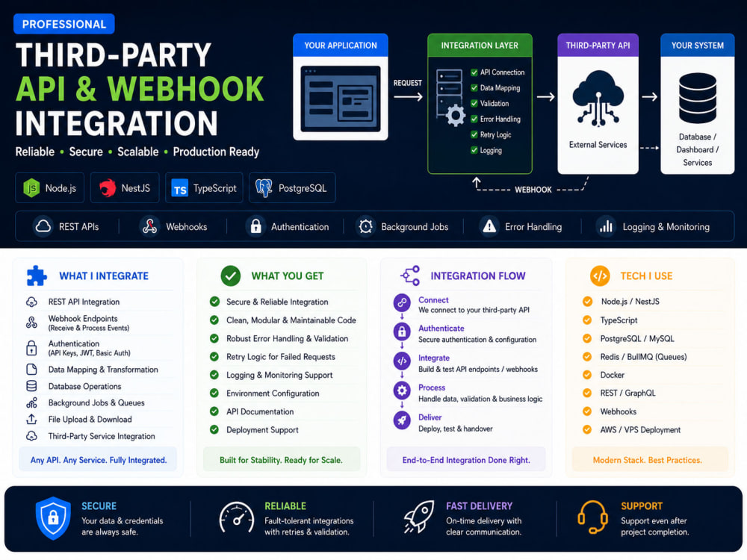The height and width of the screenshot is (560, 747).
Task: Click the Deliver step rocket icon
Action: coord(402,420)
